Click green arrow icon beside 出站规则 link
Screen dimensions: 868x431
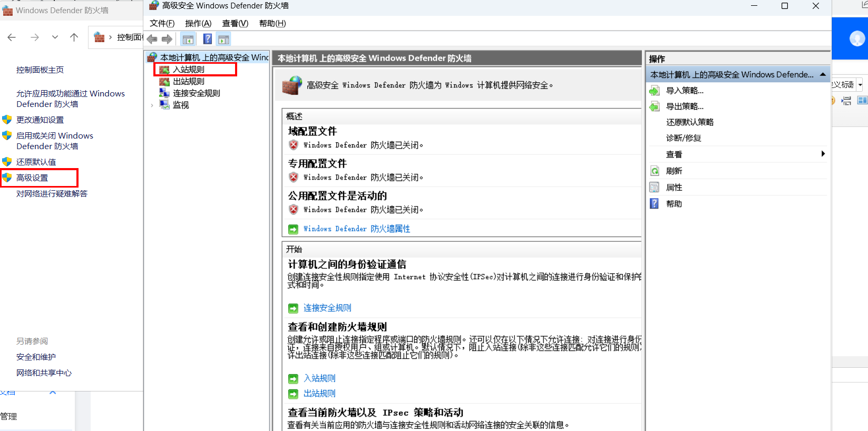pyautogui.click(x=293, y=394)
